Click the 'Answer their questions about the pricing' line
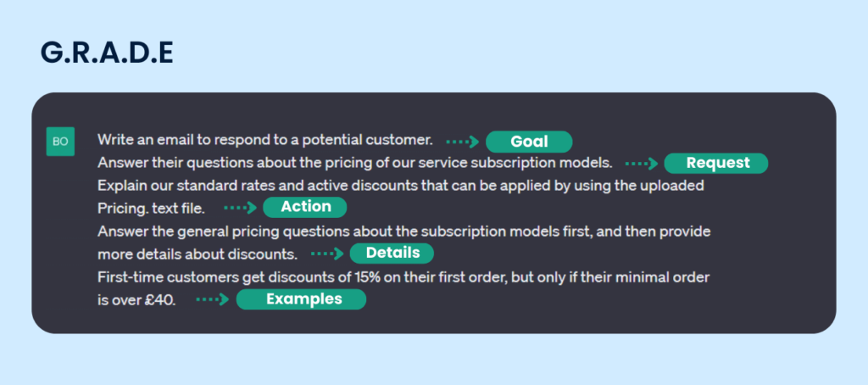868x385 pixels. coord(354,163)
